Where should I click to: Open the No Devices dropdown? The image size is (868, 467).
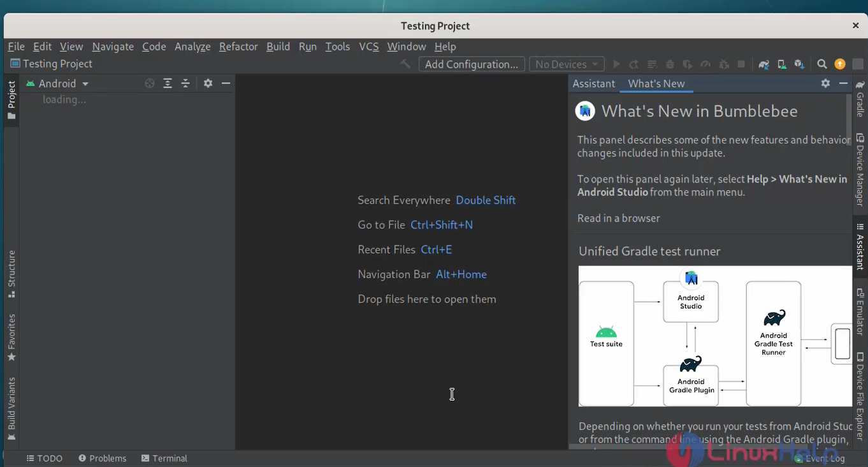tap(567, 64)
